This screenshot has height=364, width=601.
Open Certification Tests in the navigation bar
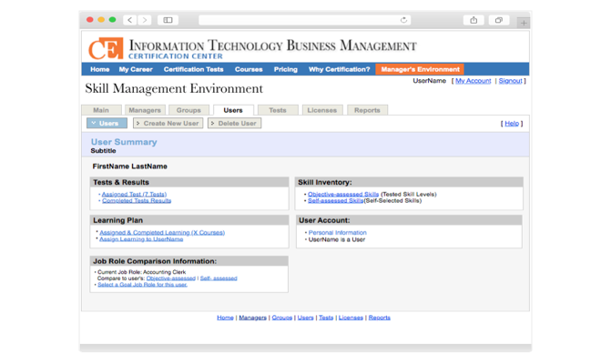coord(193,69)
